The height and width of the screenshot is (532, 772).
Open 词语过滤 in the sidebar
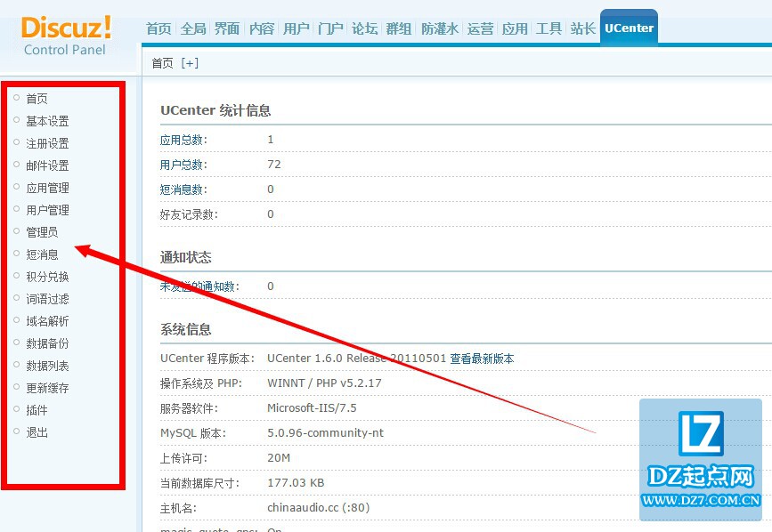(47, 299)
